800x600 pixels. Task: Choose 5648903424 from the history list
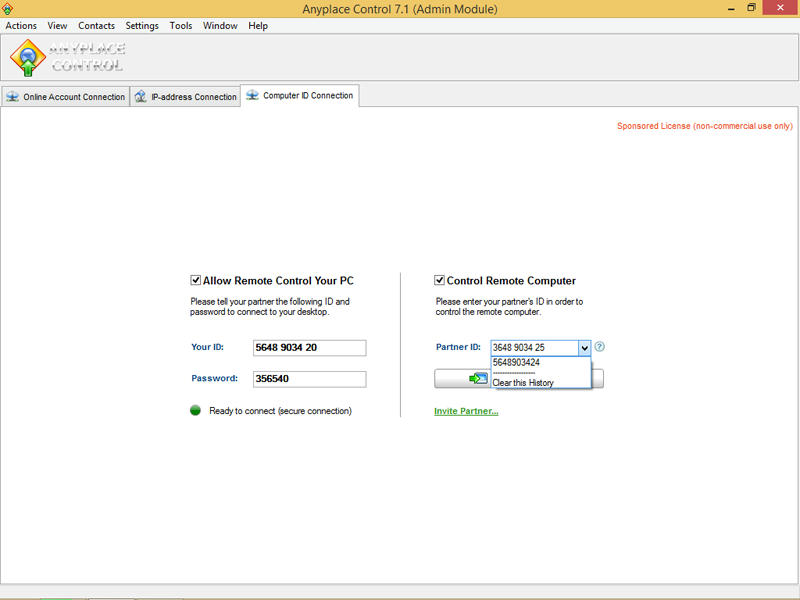pyautogui.click(x=541, y=362)
